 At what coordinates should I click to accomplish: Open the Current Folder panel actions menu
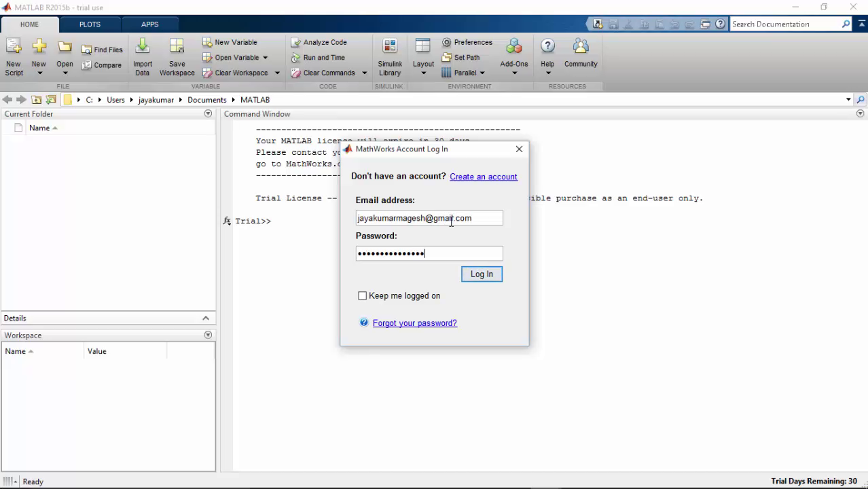tap(208, 114)
